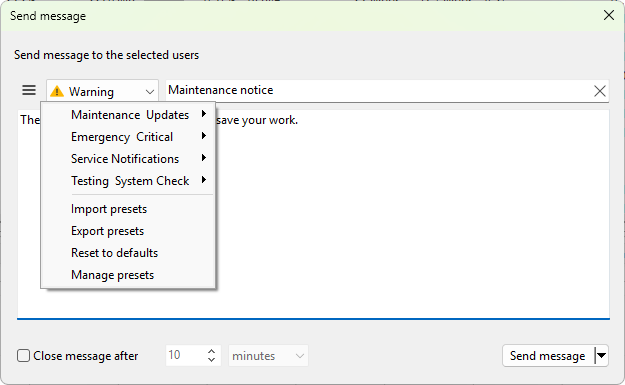The height and width of the screenshot is (385, 625).
Task: Open Manage presets from the menu
Action: (x=128, y=275)
